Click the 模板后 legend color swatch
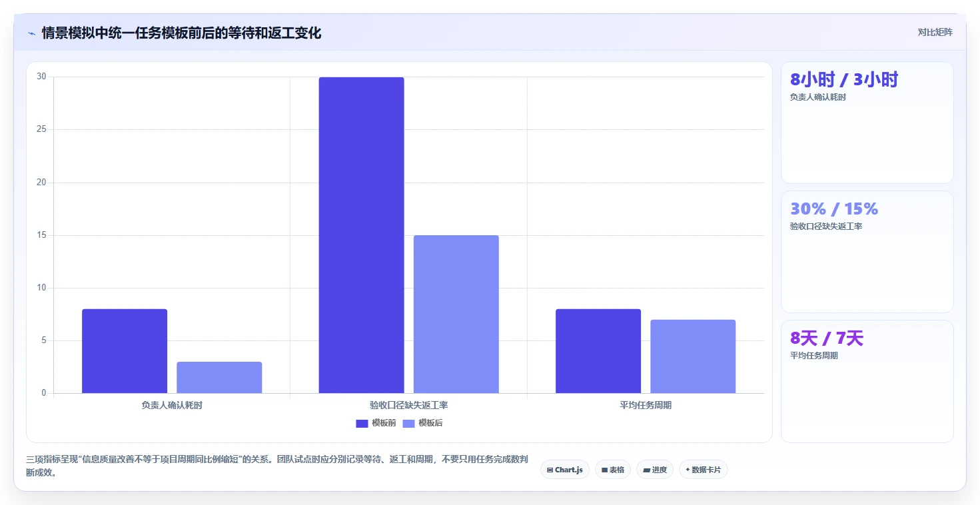This screenshot has width=980, height=505. pos(409,424)
